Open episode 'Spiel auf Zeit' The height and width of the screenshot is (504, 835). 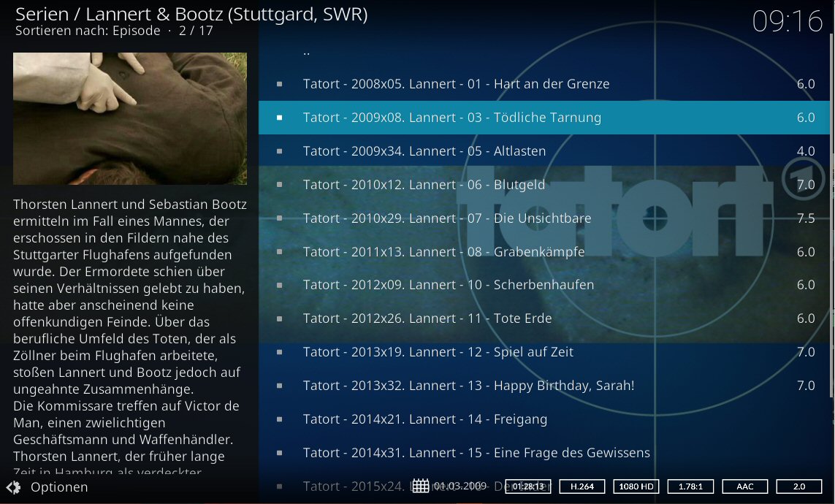point(544,352)
